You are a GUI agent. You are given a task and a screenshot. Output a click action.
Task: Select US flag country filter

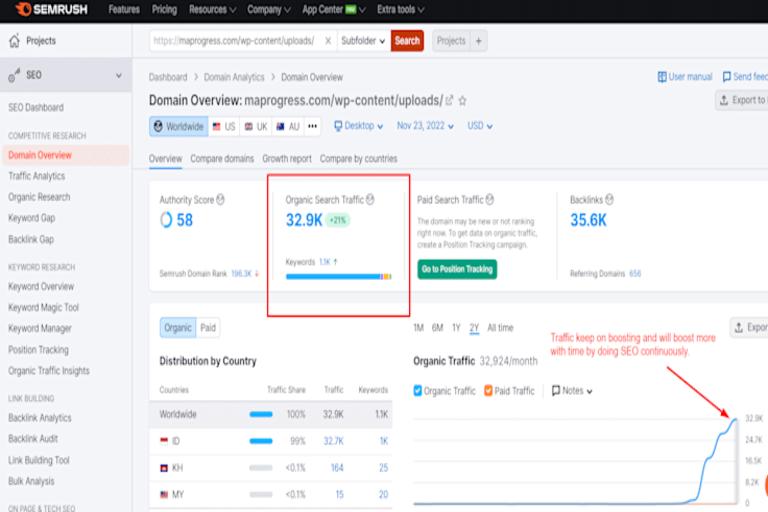click(224, 126)
